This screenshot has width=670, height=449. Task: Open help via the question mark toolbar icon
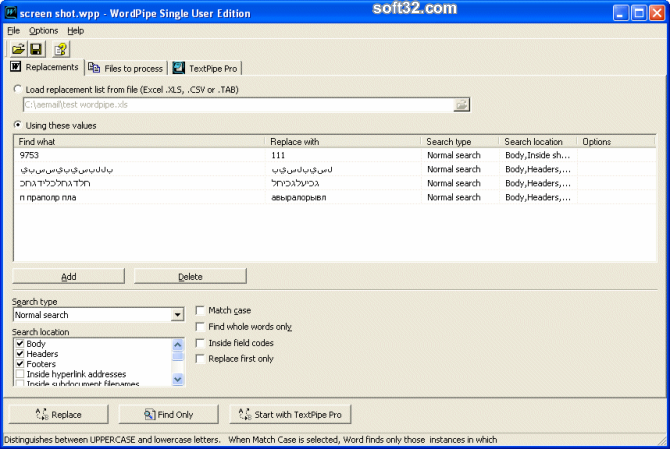[x=61, y=49]
